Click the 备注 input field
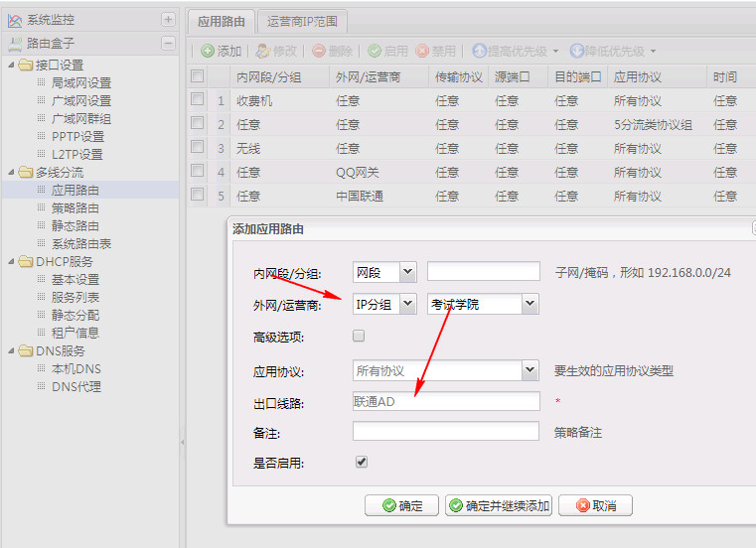756x548 pixels. coord(446,431)
